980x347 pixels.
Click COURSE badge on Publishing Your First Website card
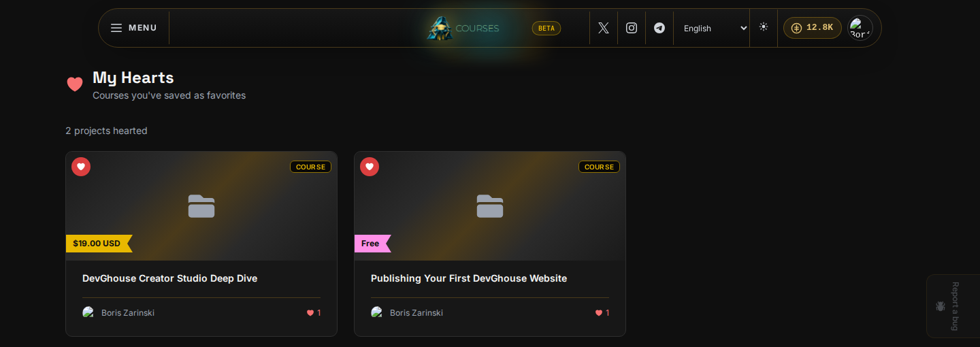599,167
